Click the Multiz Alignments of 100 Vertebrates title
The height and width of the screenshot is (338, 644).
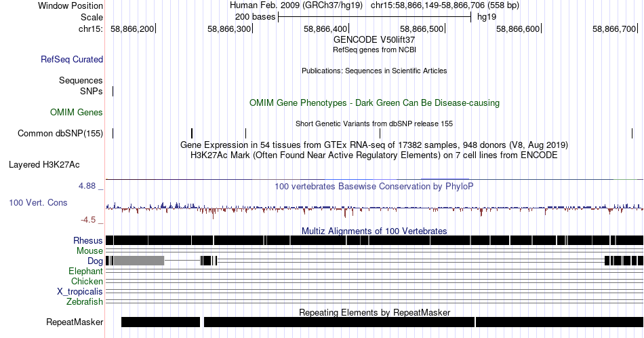374,231
